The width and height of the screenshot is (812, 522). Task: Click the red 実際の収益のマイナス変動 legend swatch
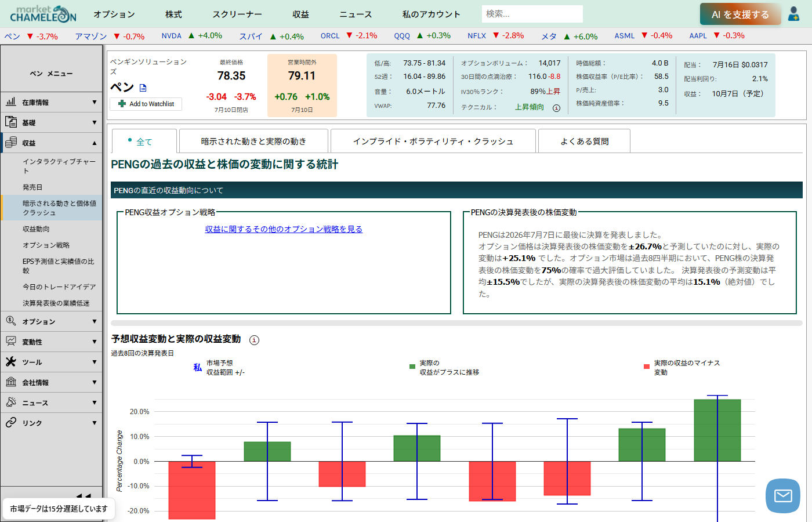coord(647,367)
